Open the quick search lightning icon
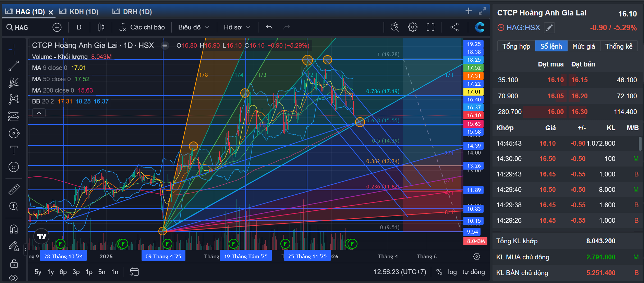644x283 pixels. (x=395, y=27)
